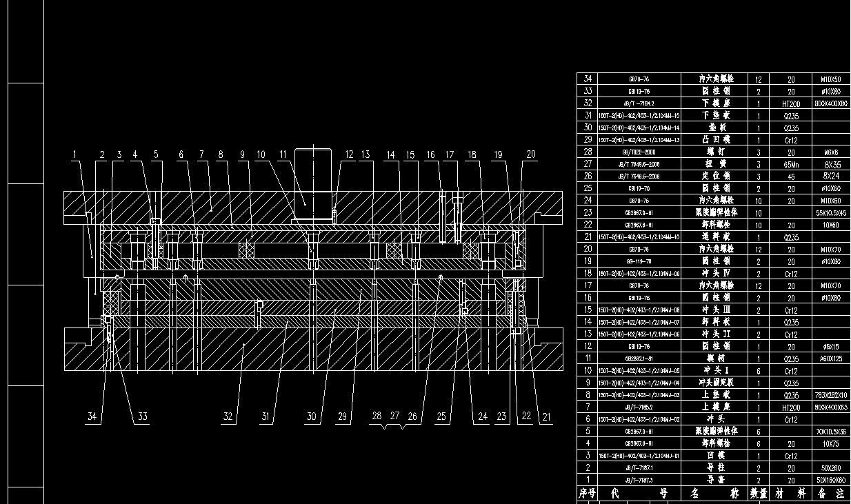Select part name 冲头 II in row 13
Viewport: 851px width, 504px height.
pyautogui.click(x=715, y=334)
